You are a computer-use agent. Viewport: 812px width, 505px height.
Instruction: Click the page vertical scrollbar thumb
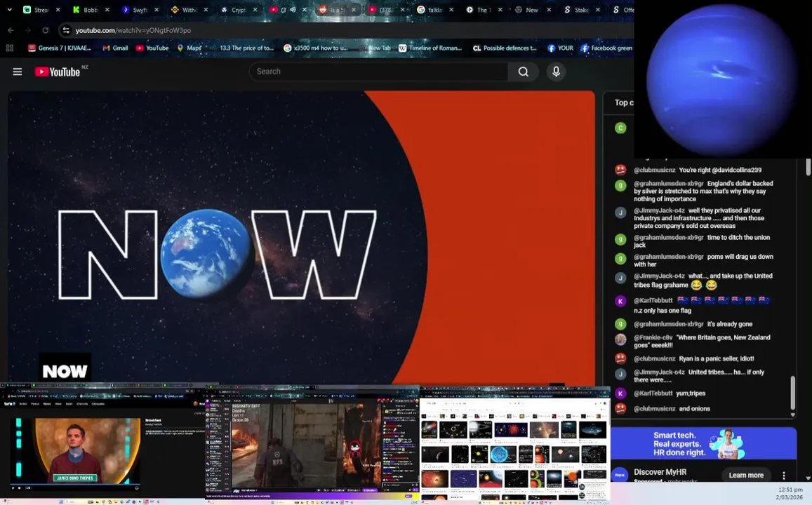click(808, 168)
